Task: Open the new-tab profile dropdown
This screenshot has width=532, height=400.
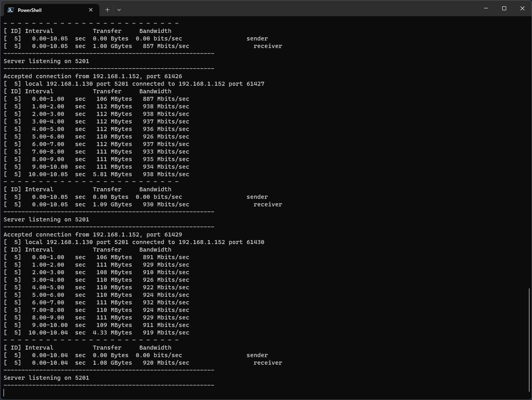Action: pyautogui.click(x=119, y=10)
